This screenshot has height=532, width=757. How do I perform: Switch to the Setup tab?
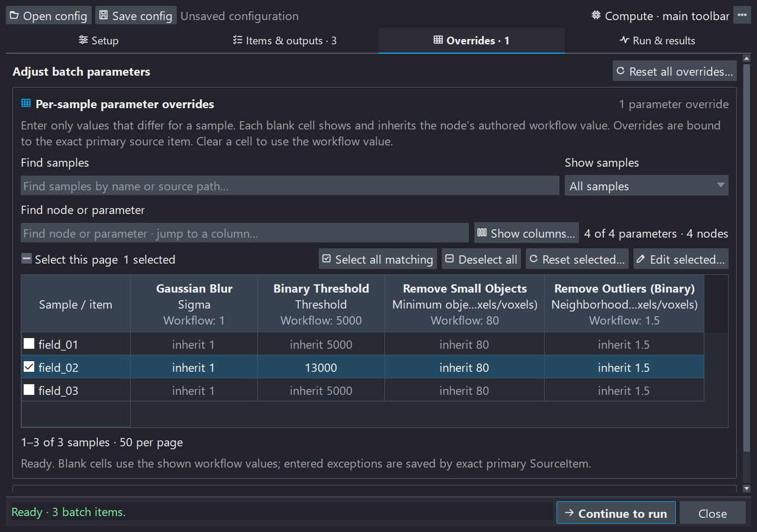point(99,40)
